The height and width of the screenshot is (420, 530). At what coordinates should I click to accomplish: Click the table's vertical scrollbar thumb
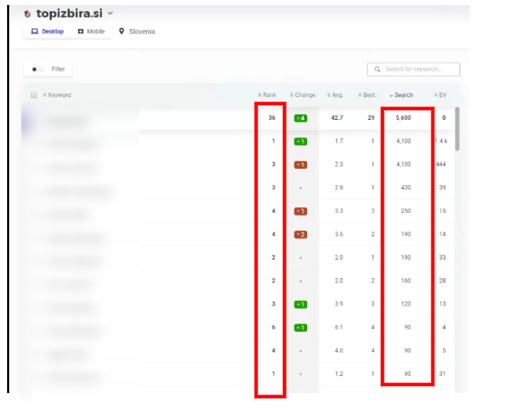tap(458, 128)
